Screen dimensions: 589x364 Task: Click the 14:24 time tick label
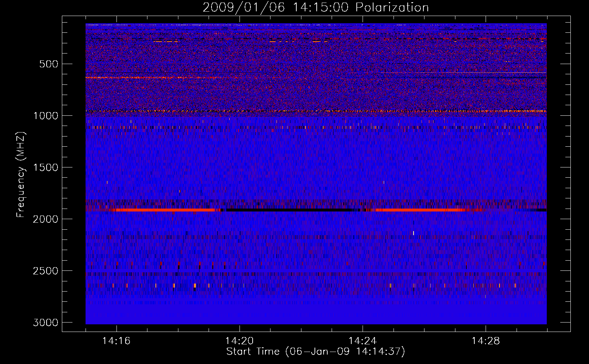(x=363, y=341)
